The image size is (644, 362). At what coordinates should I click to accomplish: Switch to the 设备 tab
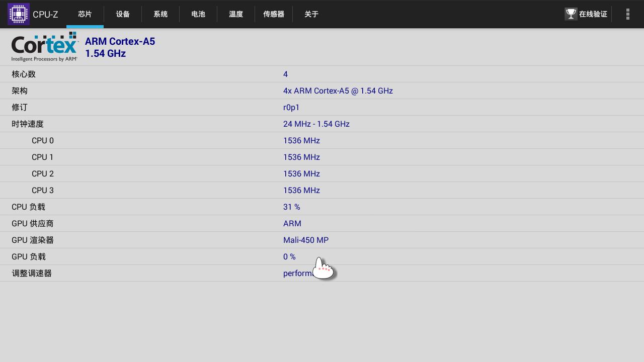pos(122,14)
